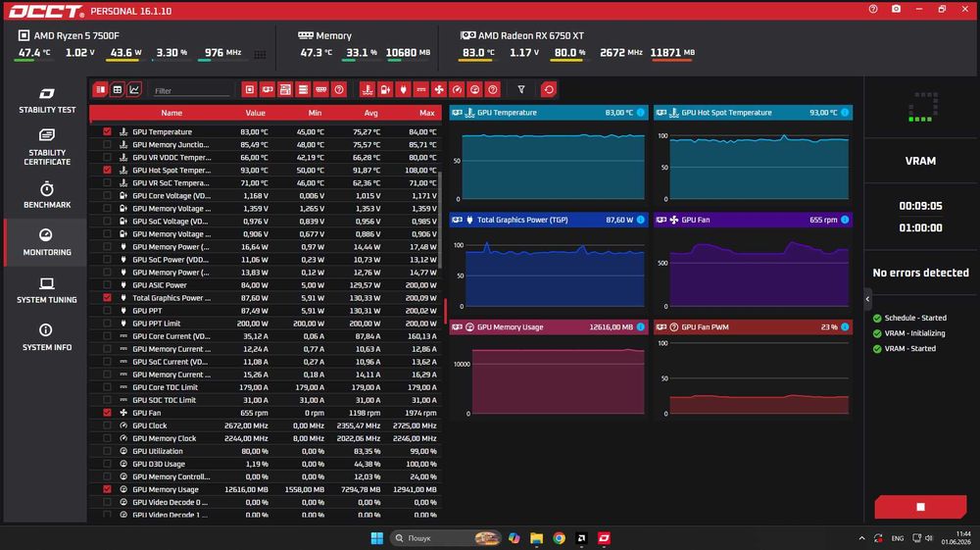This screenshot has width=980, height=550.
Task: Select the GPU PPT Limit row
Action: coord(266,324)
